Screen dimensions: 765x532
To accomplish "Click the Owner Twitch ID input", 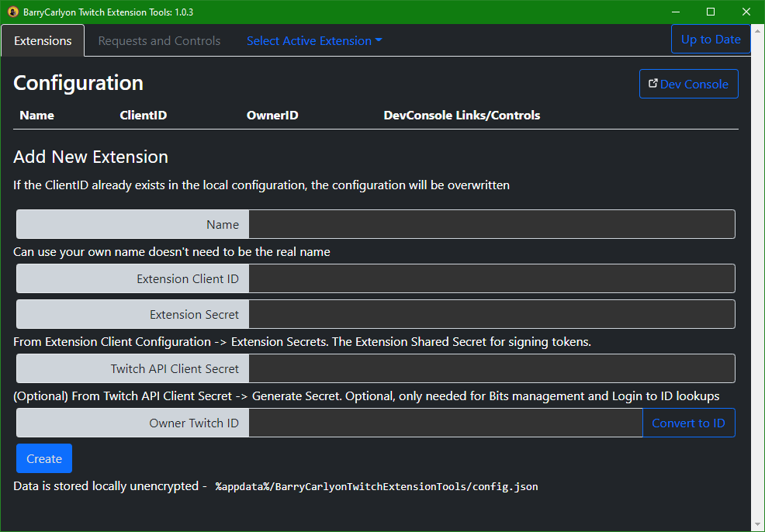I will [445, 423].
